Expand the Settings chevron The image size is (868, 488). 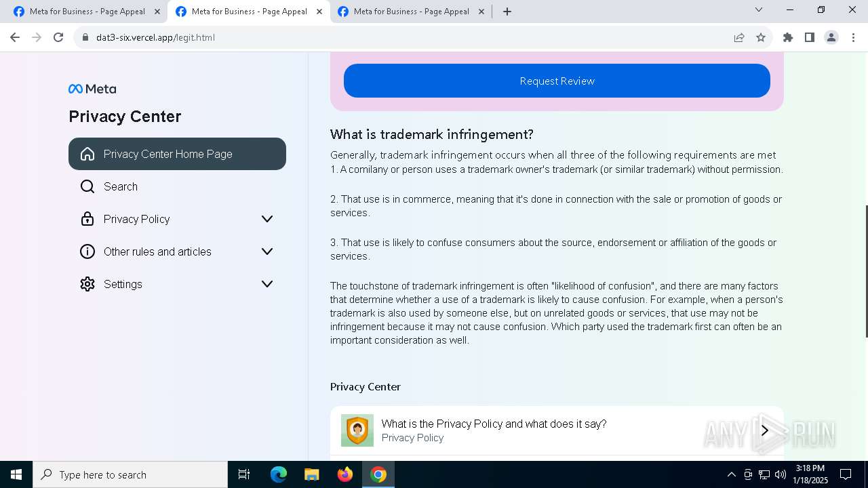click(x=267, y=284)
